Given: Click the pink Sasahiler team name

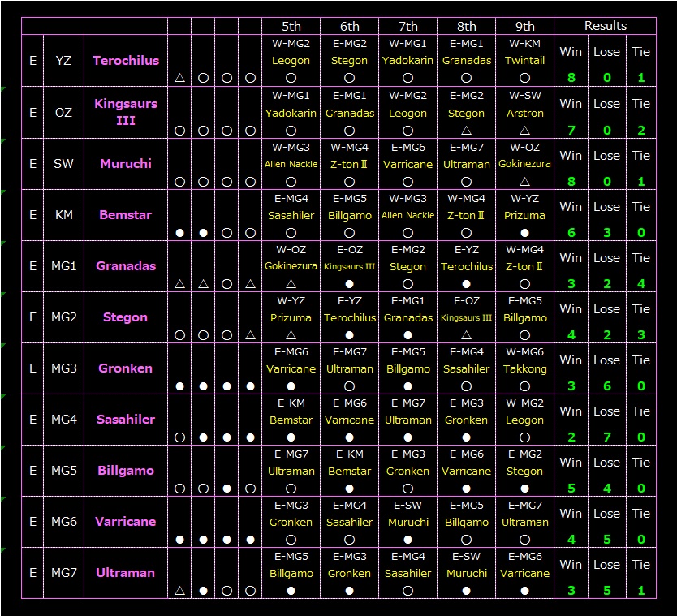Looking at the screenshot, I should coord(126,419).
